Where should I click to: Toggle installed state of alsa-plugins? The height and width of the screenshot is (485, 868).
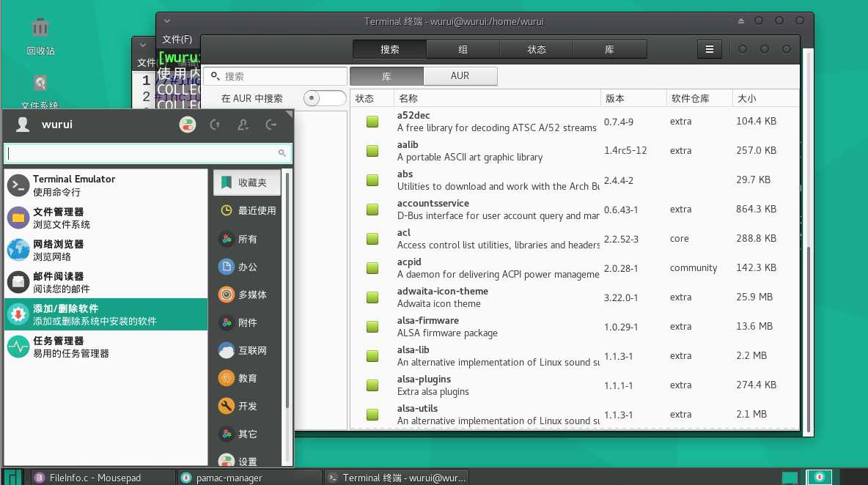pyautogui.click(x=372, y=385)
